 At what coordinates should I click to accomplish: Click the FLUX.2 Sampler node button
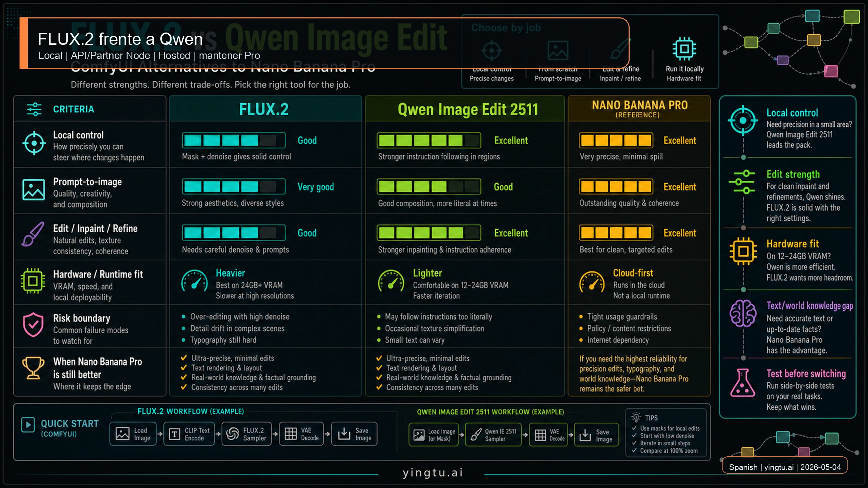[247, 434]
